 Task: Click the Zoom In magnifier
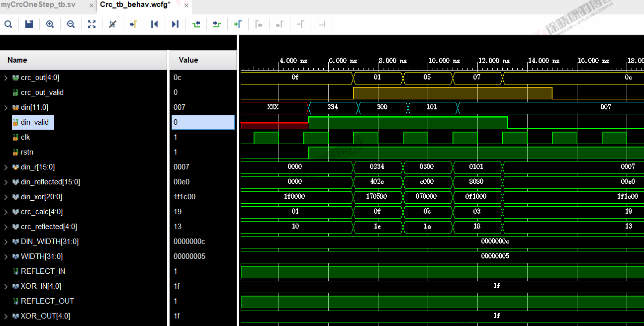point(50,24)
